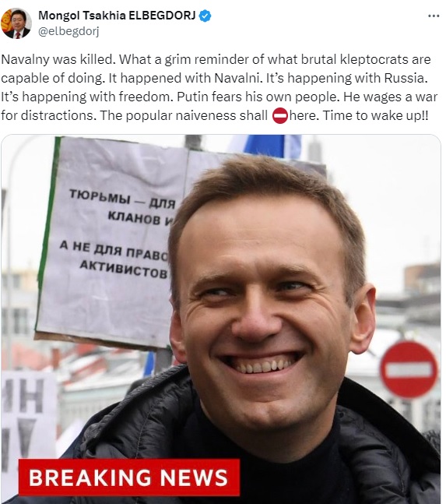This screenshot has width=446, height=504.
Task: Visit the @elbegdorj handle link
Action: point(68,31)
